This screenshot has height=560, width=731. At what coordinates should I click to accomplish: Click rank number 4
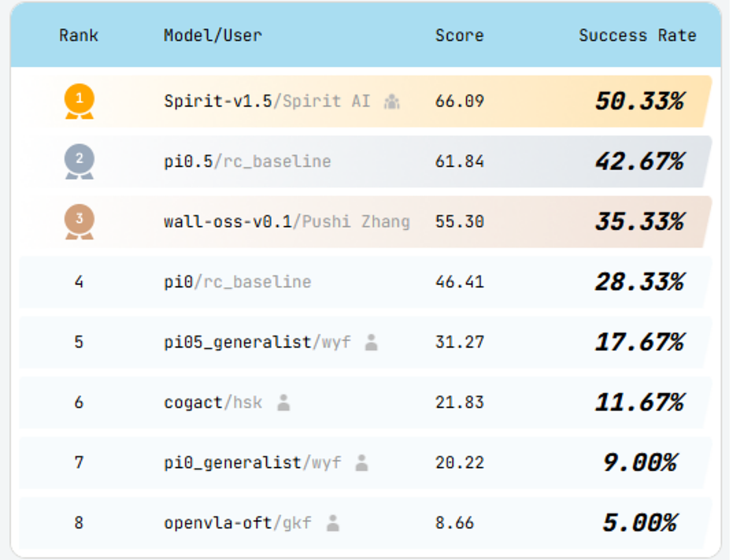click(x=79, y=282)
